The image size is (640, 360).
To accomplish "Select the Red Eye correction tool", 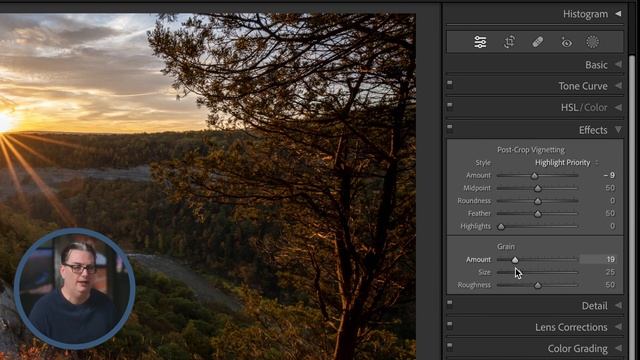I will 566,42.
